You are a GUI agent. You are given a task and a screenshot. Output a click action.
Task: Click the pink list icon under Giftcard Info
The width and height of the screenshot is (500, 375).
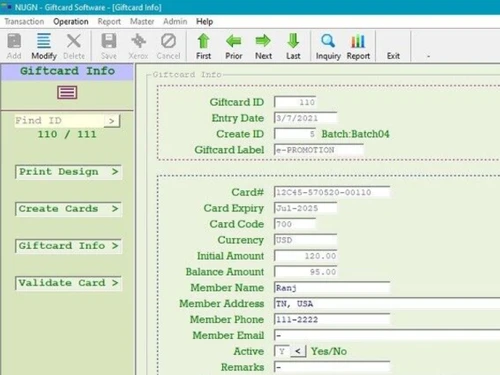coord(67,92)
